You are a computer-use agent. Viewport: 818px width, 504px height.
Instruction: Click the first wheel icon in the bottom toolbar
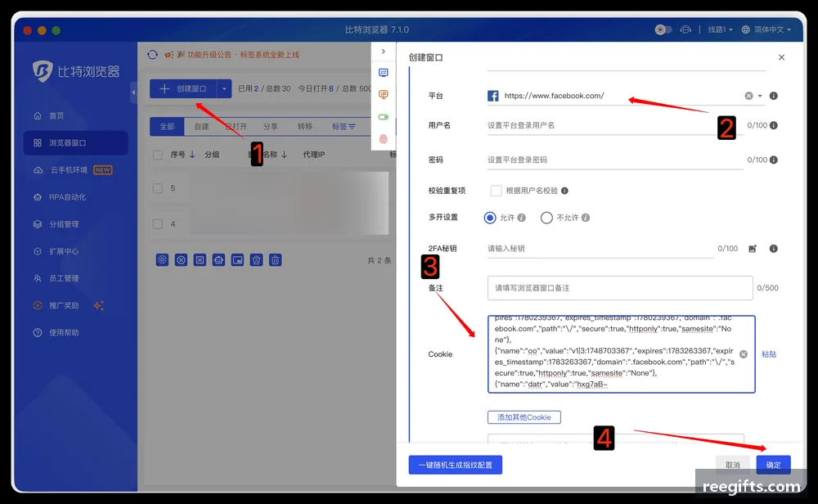point(162,260)
